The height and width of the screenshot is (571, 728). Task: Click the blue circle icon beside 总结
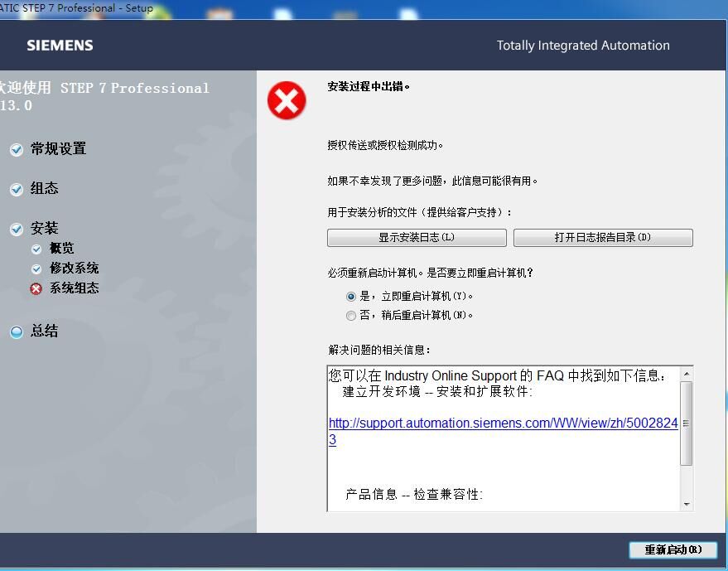(17, 331)
